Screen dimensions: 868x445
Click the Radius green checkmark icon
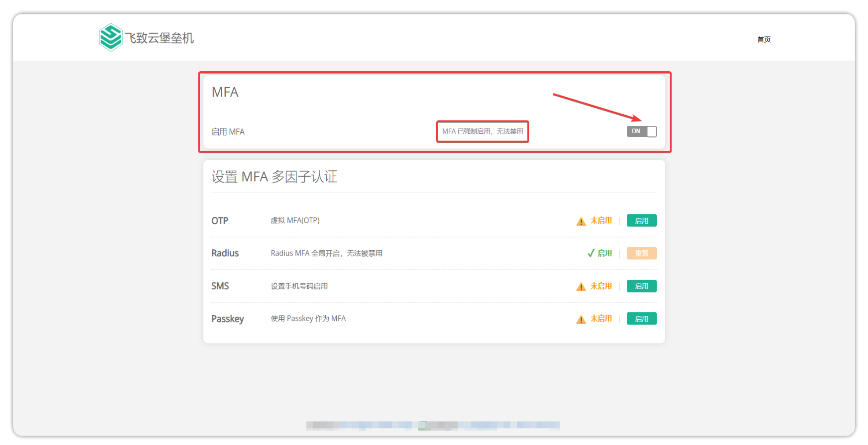tap(591, 253)
